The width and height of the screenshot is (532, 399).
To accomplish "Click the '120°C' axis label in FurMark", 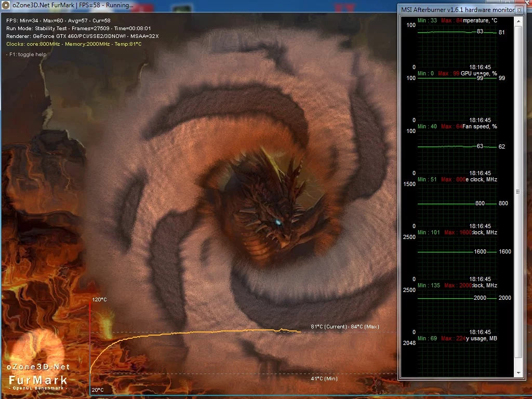I will pyautogui.click(x=99, y=299).
